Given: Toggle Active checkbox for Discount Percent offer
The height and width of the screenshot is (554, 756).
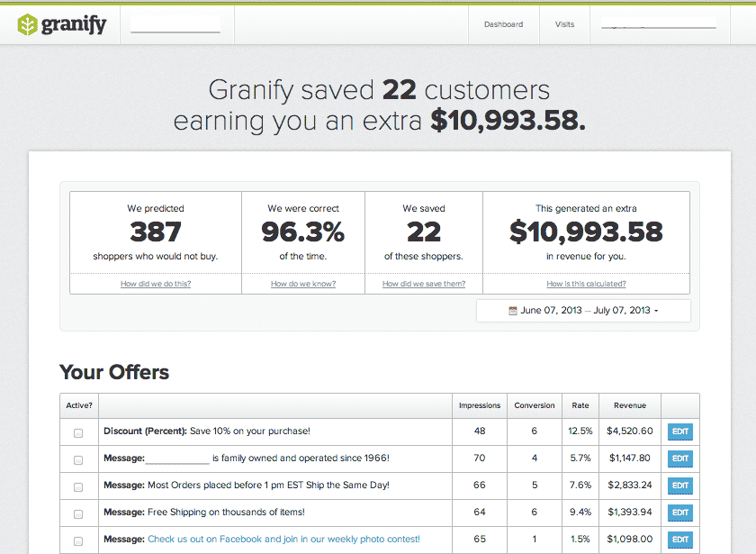Looking at the screenshot, I should tap(78, 432).
